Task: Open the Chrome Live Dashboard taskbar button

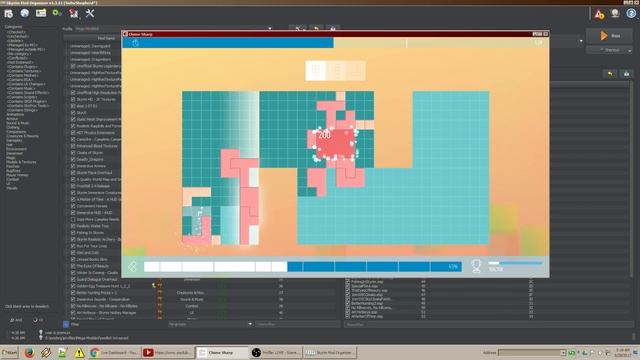Action: (x=114, y=353)
